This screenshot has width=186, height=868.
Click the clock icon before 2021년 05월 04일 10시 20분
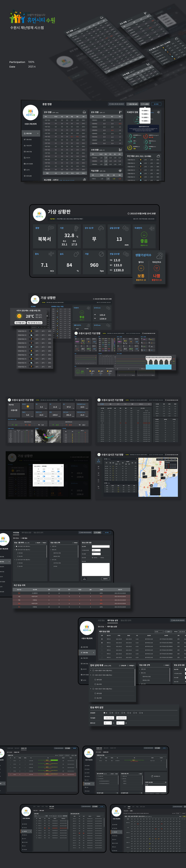[x=128, y=214]
